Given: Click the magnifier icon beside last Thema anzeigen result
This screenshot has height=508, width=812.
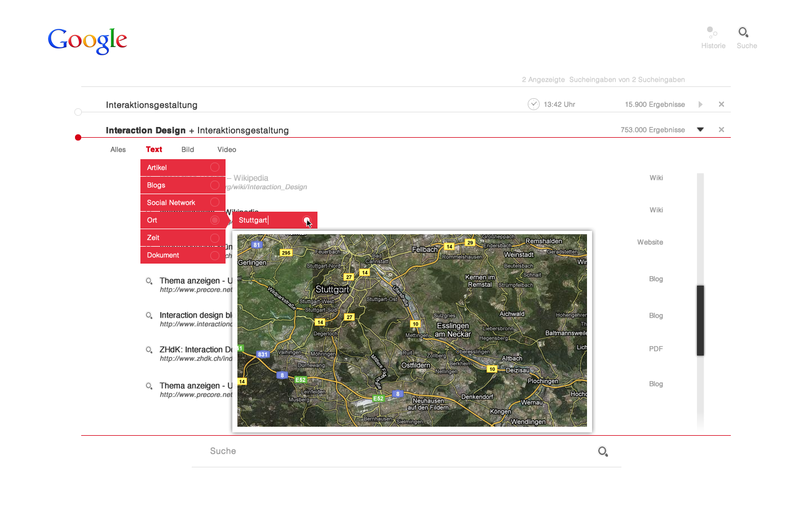Looking at the screenshot, I should click(x=149, y=386).
